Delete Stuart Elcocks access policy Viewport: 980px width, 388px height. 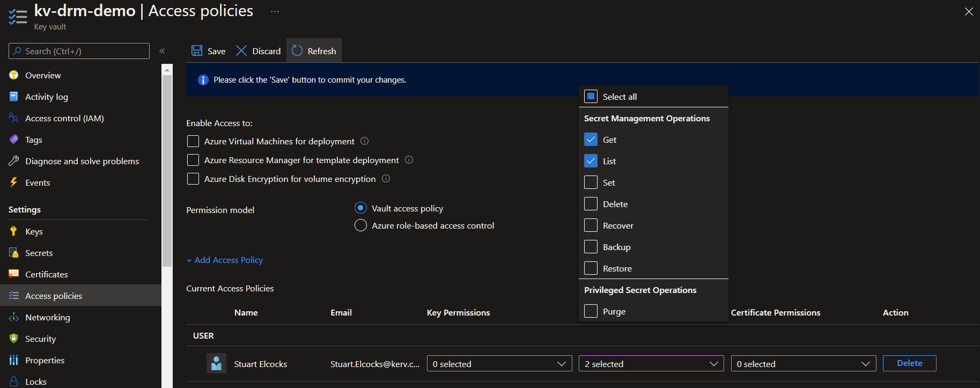pos(910,363)
